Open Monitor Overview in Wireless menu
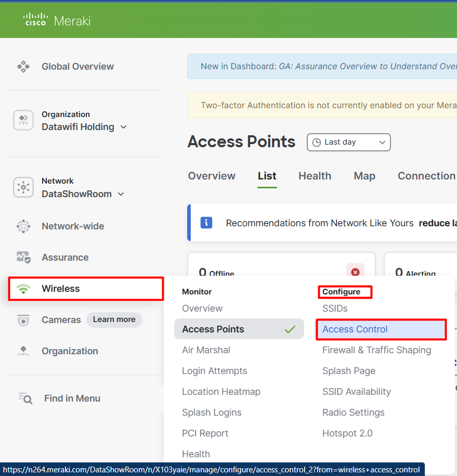The width and height of the screenshot is (457, 476). [x=202, y=308]
